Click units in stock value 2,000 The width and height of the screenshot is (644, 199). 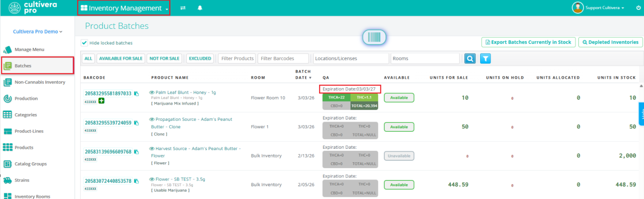point(627,156)
